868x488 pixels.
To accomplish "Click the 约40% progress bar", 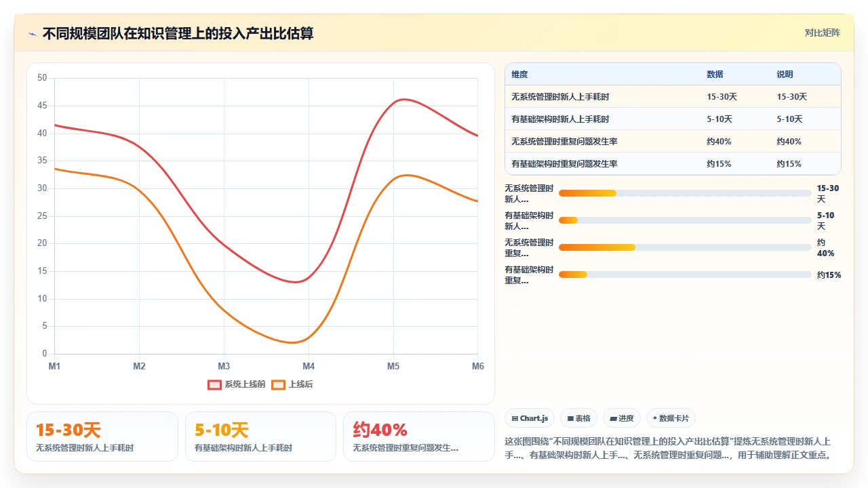I will [685, 247].
